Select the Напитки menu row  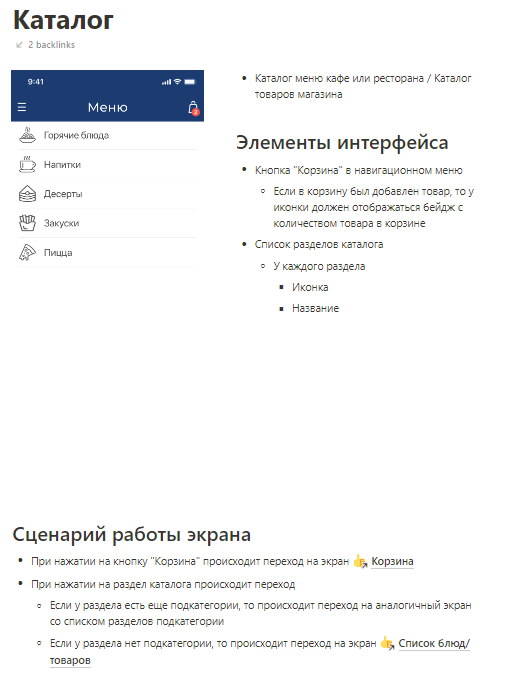click(107, 165)
